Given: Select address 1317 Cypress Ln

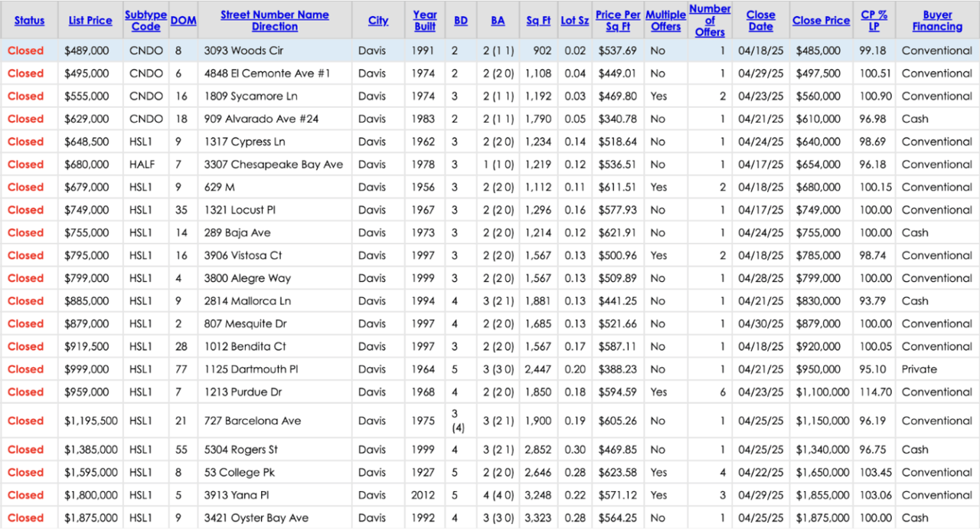Looking at the screenshot, I should click(x=244, y=142).
